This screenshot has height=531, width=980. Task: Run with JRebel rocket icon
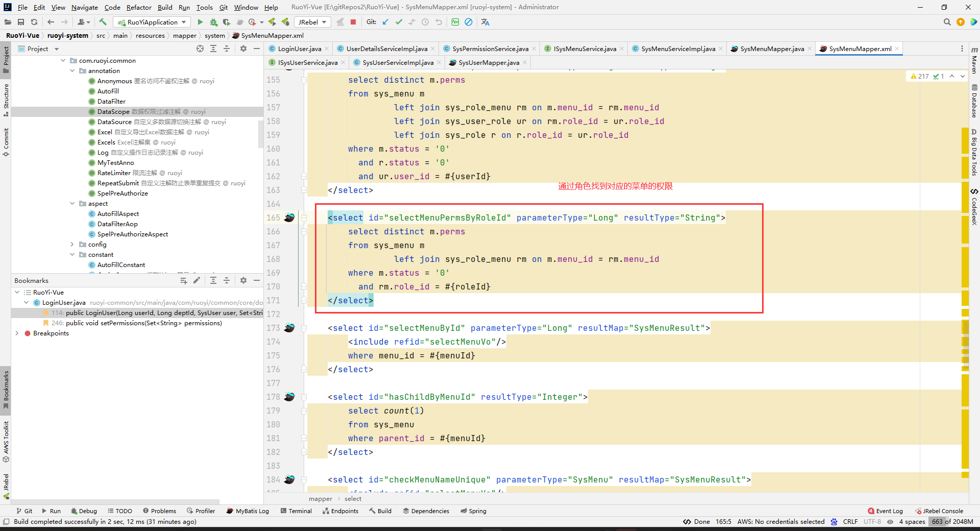[272, 22]
